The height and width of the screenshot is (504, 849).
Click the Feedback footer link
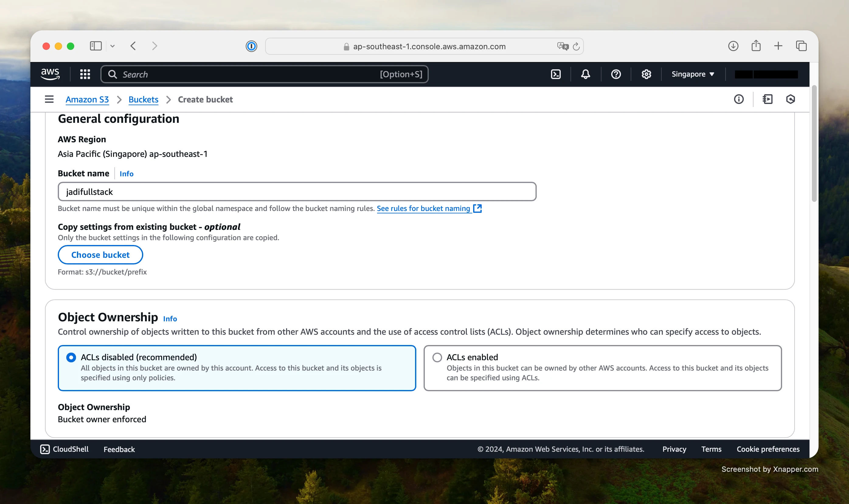tap(119, 449)
